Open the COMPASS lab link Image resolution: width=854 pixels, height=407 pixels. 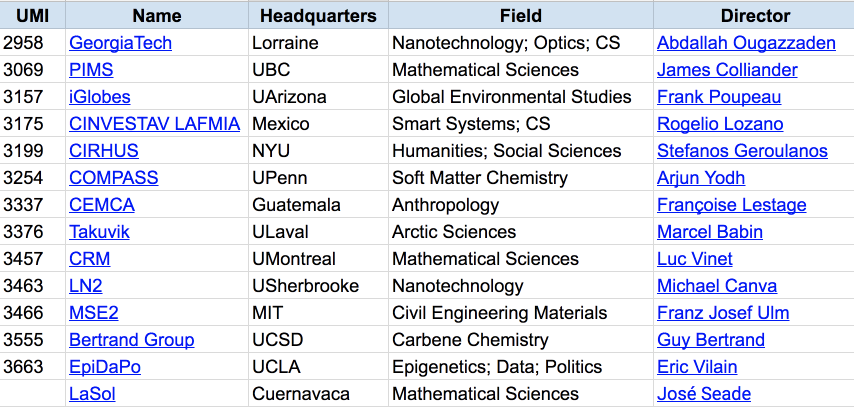click(x=113, y=178)
